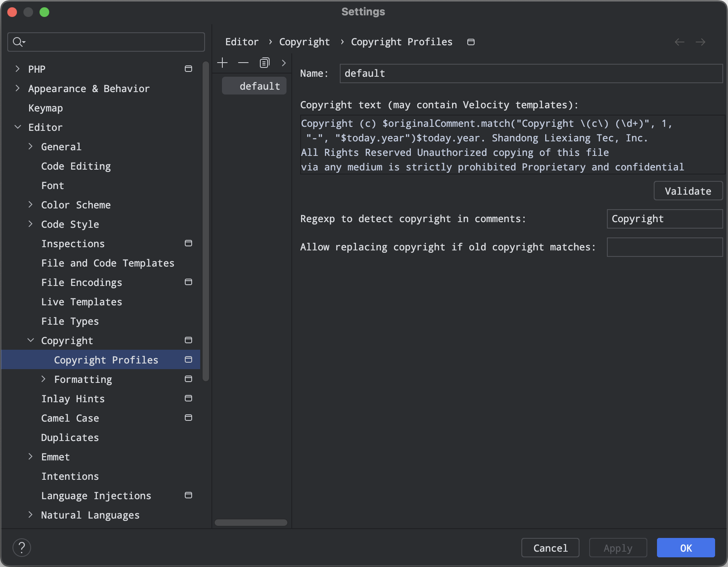Expand the PHP settings section
This screenshot has width=728, height=567.
click(17, 69)
